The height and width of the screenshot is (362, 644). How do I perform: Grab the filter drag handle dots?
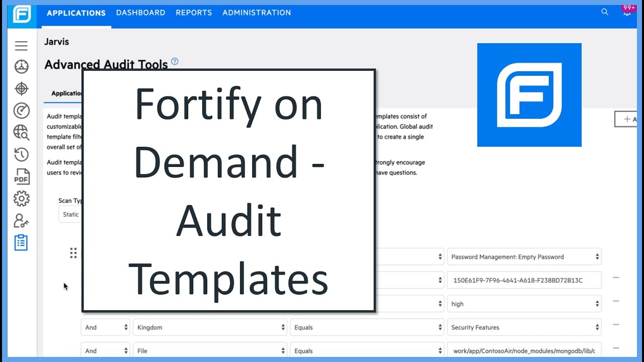73,253
